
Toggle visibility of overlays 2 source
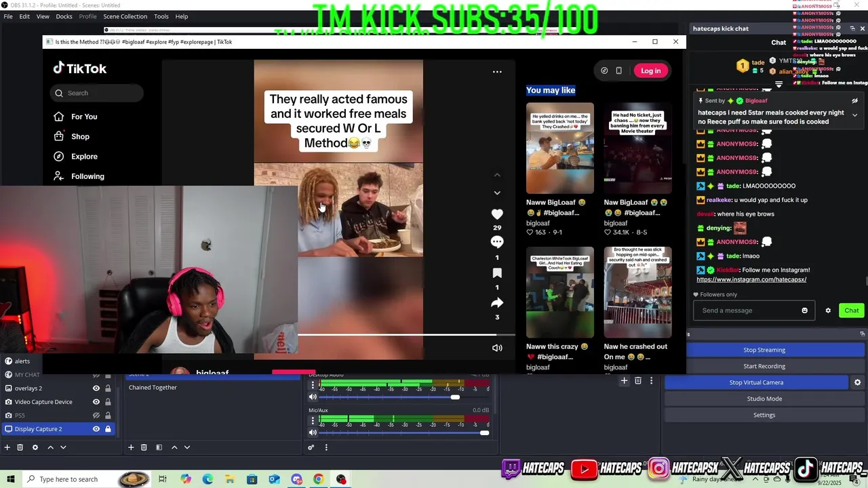click(x=96, y=388)
